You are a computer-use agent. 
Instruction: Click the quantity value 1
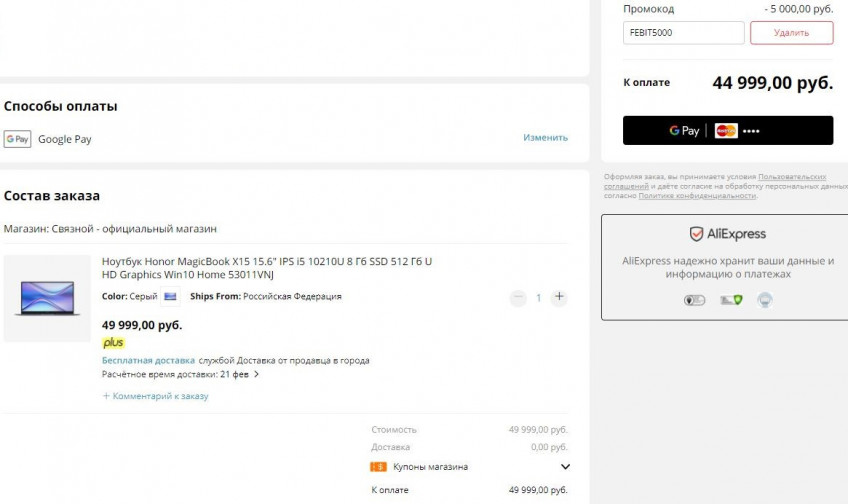point(539,297)
